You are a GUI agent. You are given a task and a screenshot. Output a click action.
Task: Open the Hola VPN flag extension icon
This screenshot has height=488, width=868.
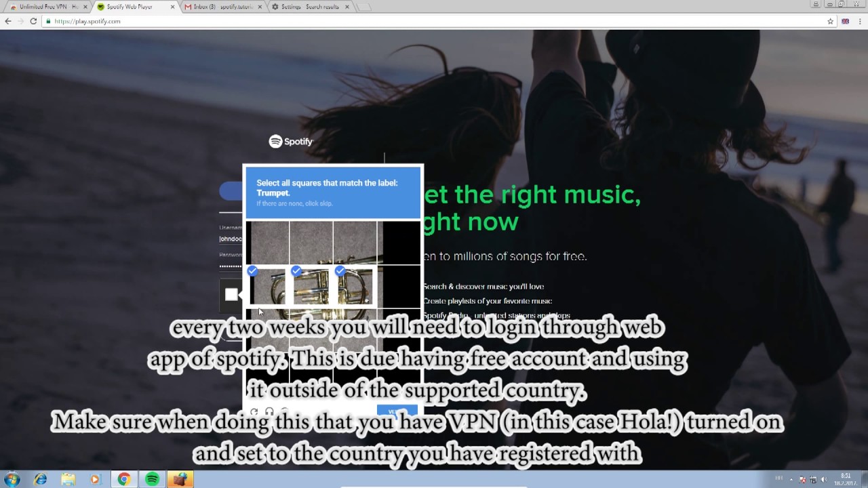(846, 21)
